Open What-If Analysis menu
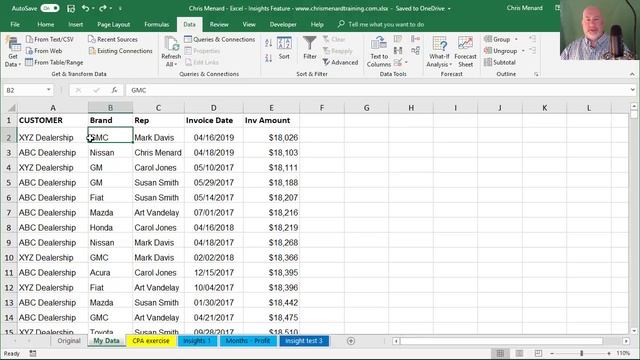 click(439, 52)
